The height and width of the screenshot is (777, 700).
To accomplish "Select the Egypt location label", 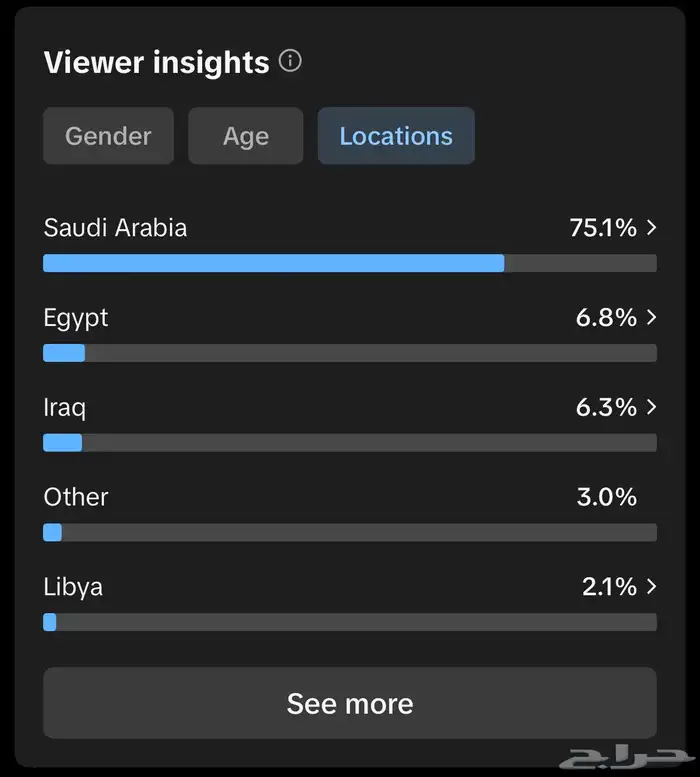I will 76,318.
